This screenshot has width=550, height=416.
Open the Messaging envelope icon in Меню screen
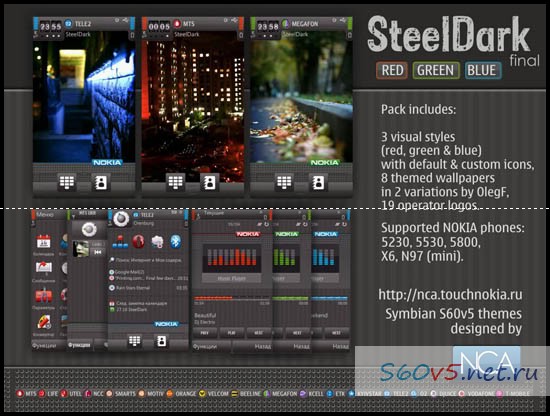pyautogui.click(x=44, y=268)
